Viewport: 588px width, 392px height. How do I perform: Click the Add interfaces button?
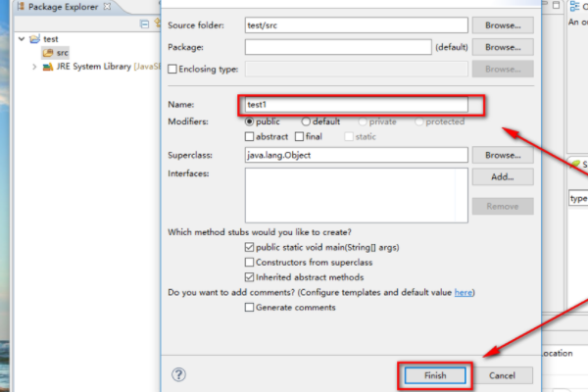pyautogui.click(x=503, y=176)
